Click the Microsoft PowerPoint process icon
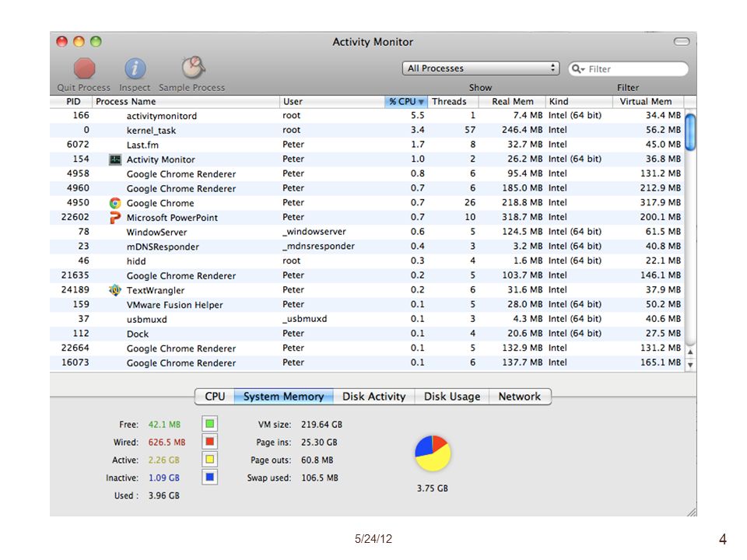The height and width of the screenshot is (560, 747). 115,218
